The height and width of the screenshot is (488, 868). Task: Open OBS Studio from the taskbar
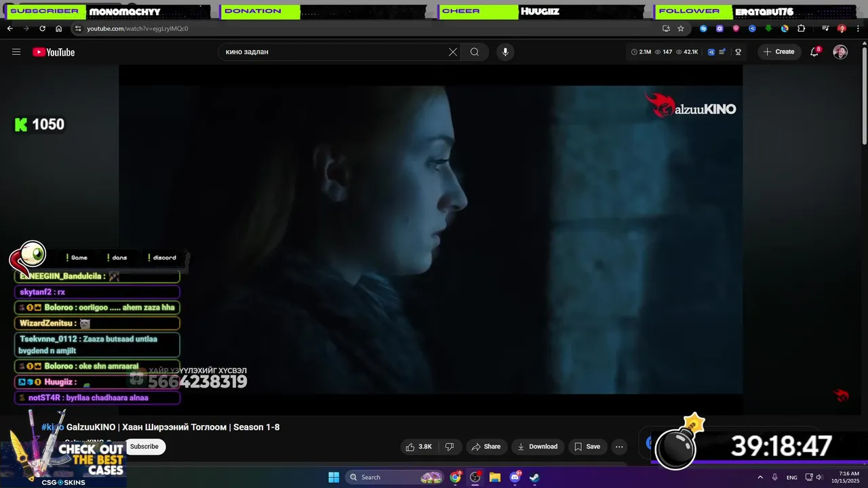point(475,477)
